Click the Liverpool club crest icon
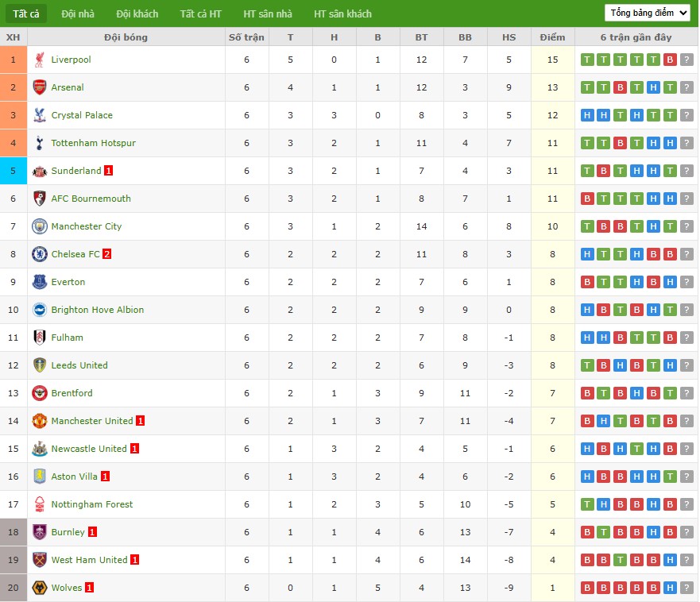This screenshot has width=700, height=602. (x=39, y=60)
